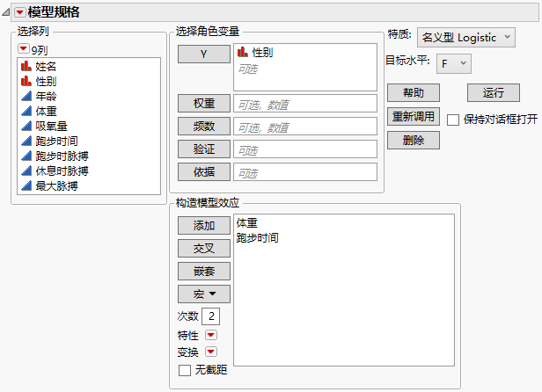Image resolution: width=542 pixels, height=392 pixels.
Task: Select 吸氧量 in the column list
Action: (52, 126)
